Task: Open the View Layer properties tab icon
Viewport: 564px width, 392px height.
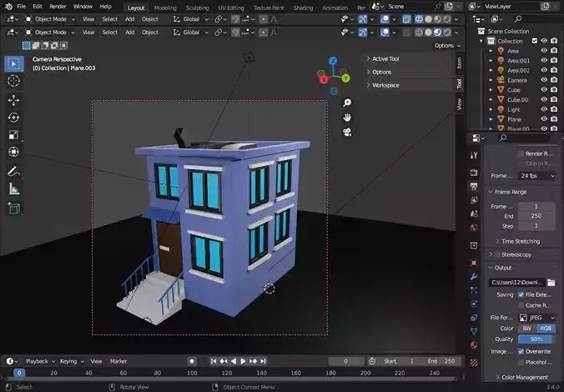Action: point(474,200)
